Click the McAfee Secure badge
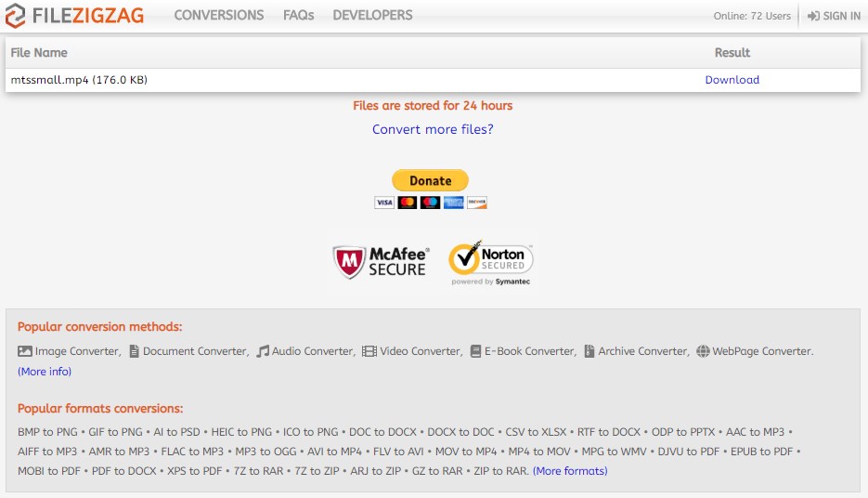Image resolution: width=868 pixels, height=498 pixels. coord(380,262)
